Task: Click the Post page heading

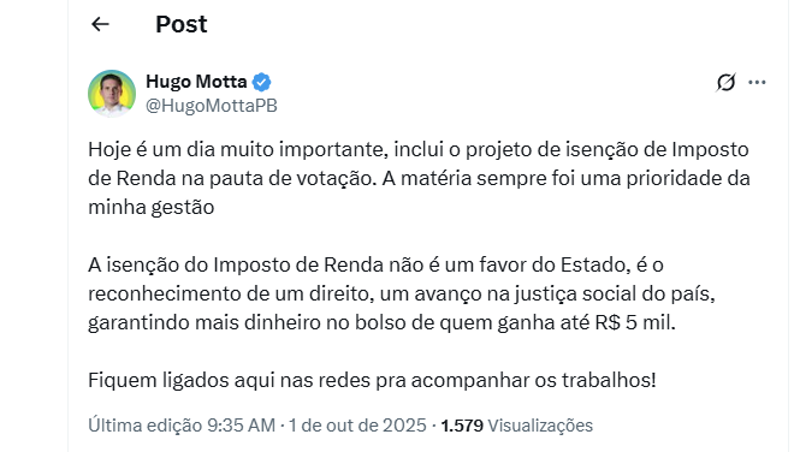Action: point(181,25)
